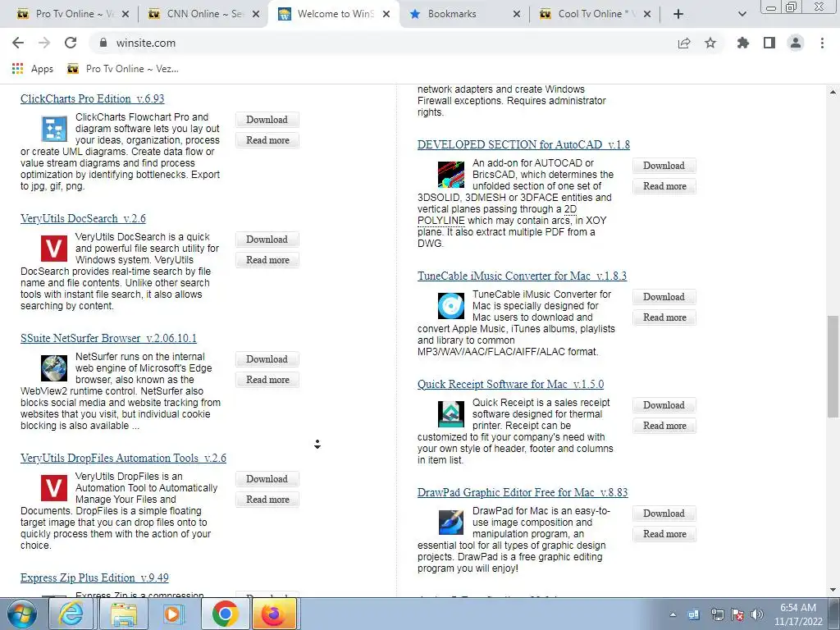840x630 pixels.
Task: Open VeryUtils DropFiles Automation Tools link
Action: point(123,458)
